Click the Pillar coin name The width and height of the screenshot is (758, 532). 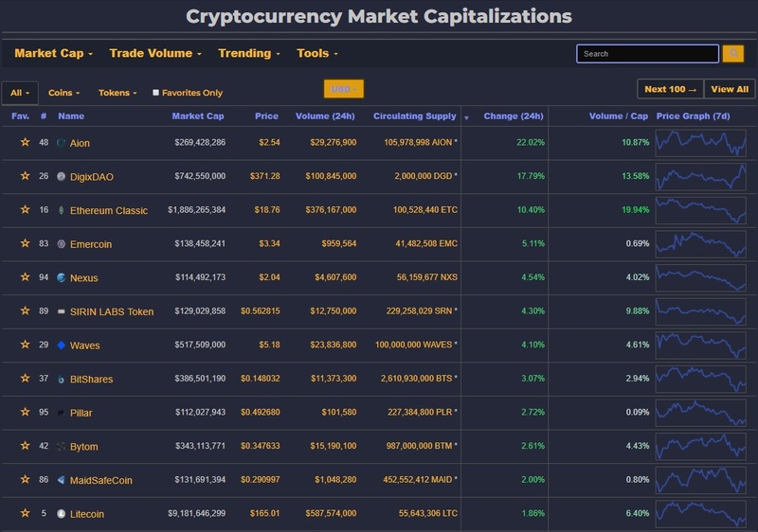[81, 413]
